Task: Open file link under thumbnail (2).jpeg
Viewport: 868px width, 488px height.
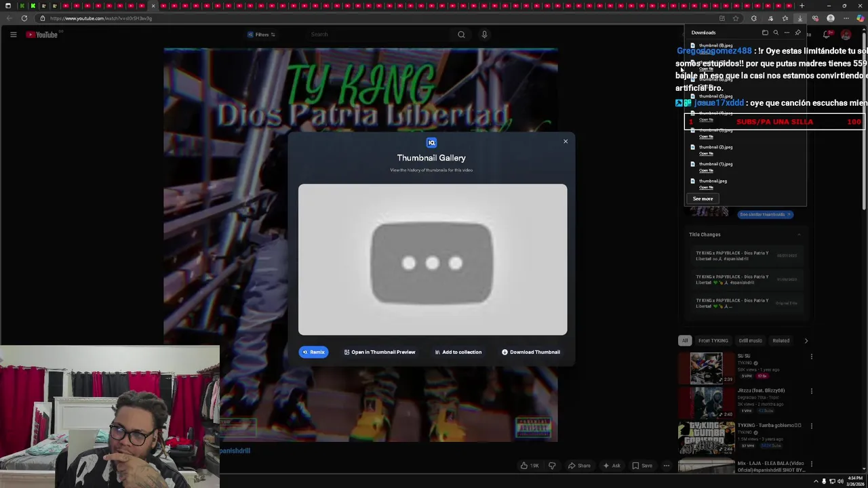Action: pos(706,153)
